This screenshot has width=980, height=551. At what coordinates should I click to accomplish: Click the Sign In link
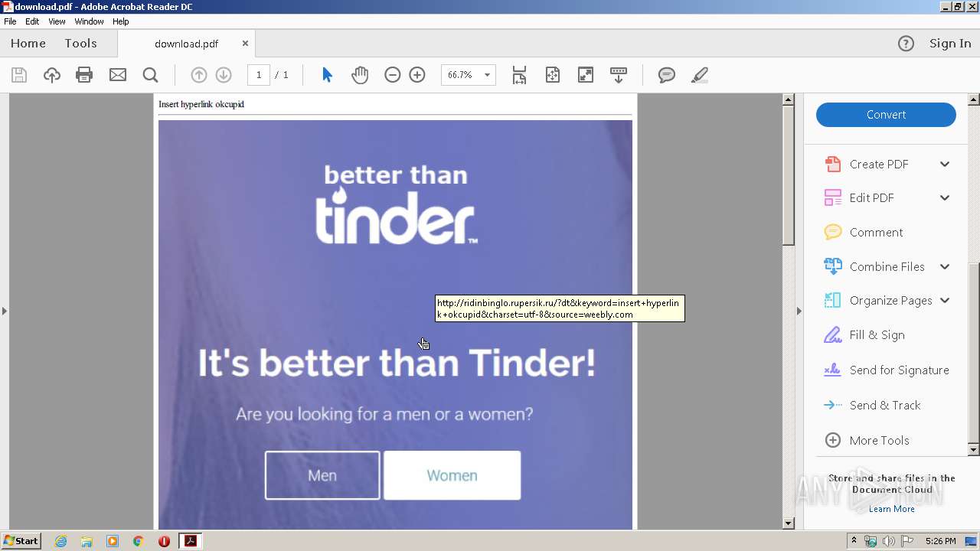(950, 44)
